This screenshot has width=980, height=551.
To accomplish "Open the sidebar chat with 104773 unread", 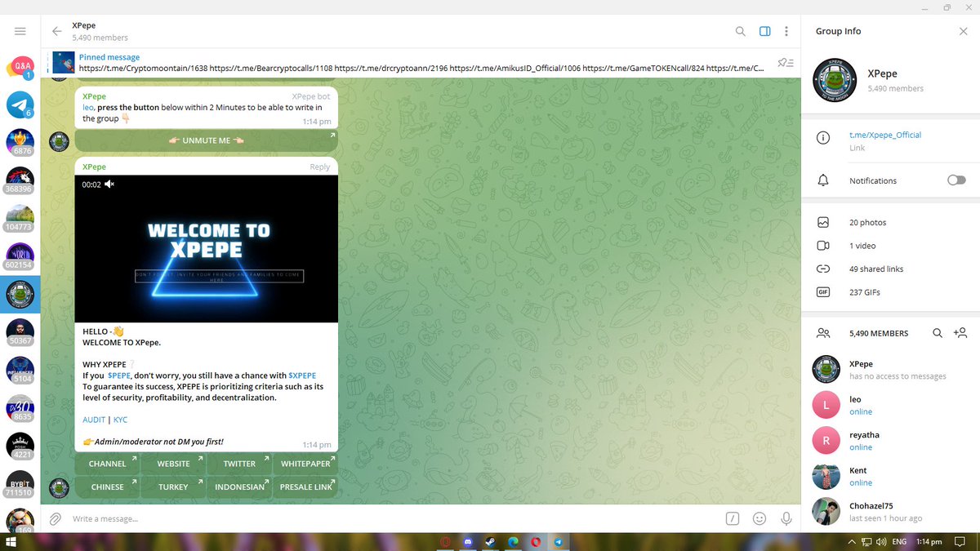I will (x=20, y=217).
